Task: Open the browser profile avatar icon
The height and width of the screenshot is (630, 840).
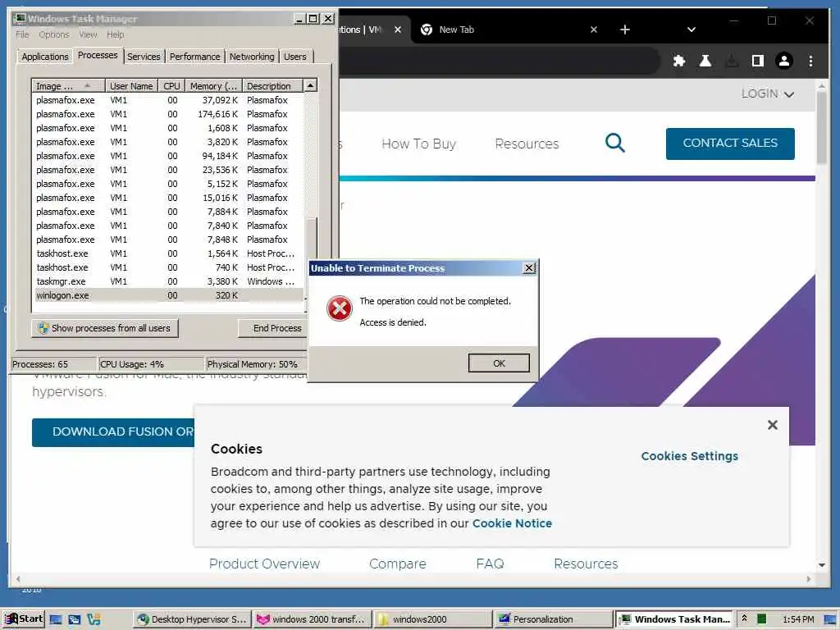Action: click(x=783, y=61)
